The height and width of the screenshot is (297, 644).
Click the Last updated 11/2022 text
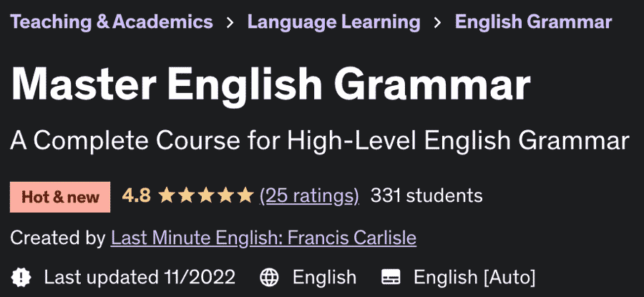click(140, 277)
